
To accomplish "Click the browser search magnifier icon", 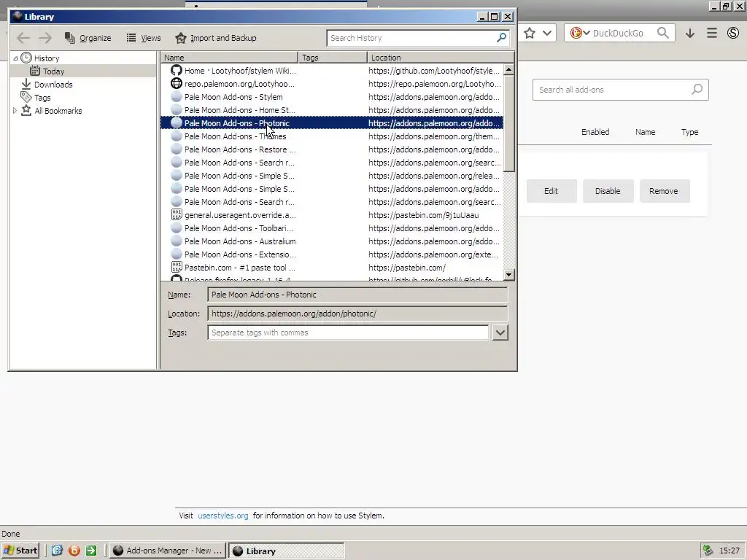I will pyautogui.click(x=662, y=33).
